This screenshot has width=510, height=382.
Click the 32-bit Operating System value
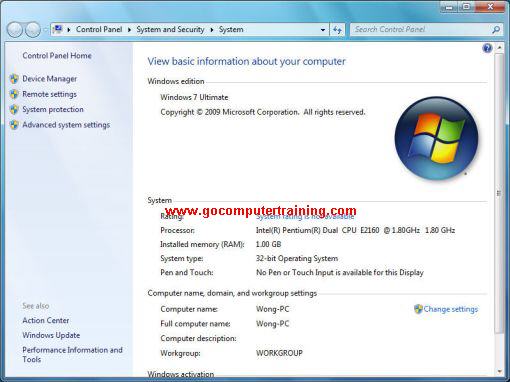point(297,259)
